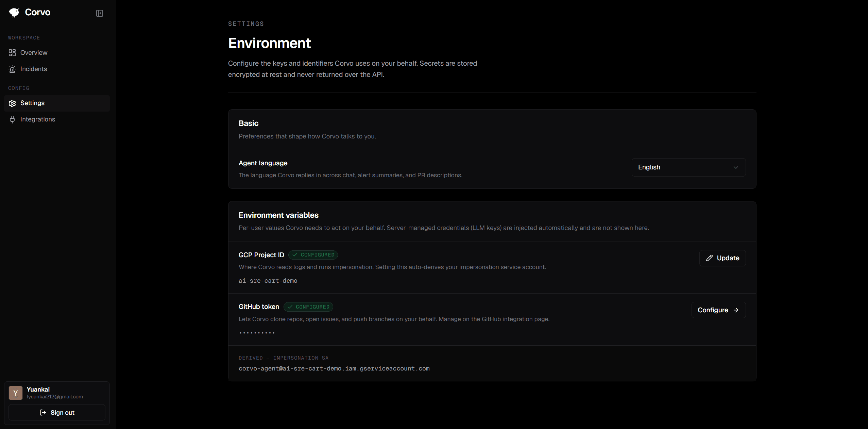Screen dimensions: 868x429
Task: Click the lyuankai212@gmail.com email
Action: pyautogui.click(x=55, y=397)
